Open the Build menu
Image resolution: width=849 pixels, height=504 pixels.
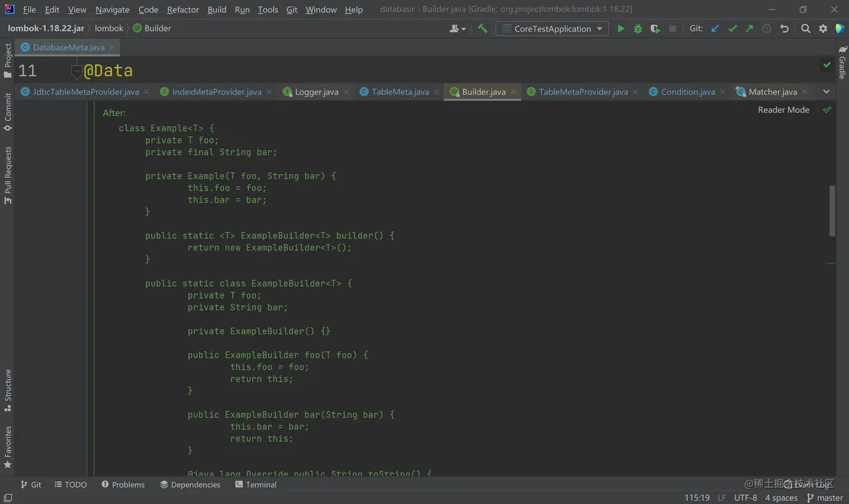(x=217, y=10)
